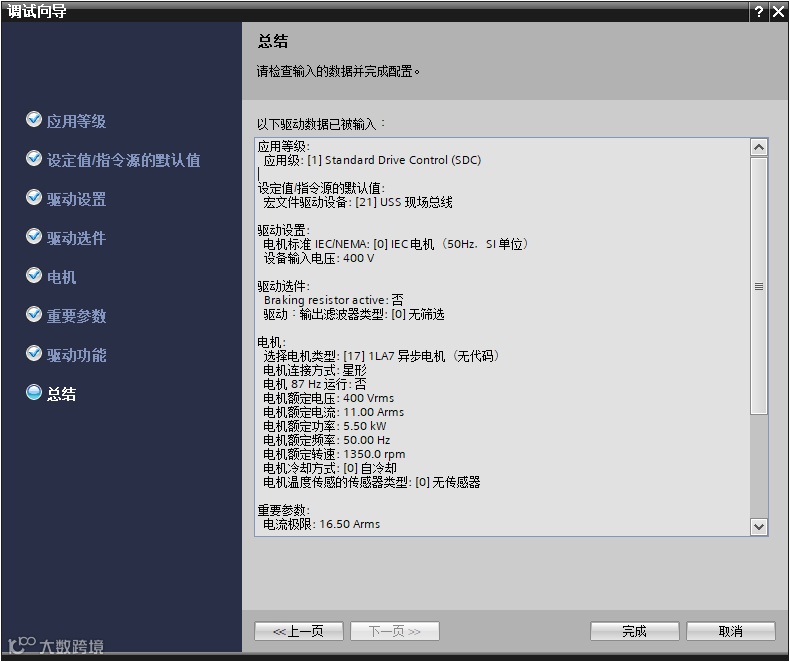Click the line 宏文件驱动设备: [21] USS 现场总线
The height and width of the screenshot is (662, 790).
pyautogui.click(x=358, y=203)
